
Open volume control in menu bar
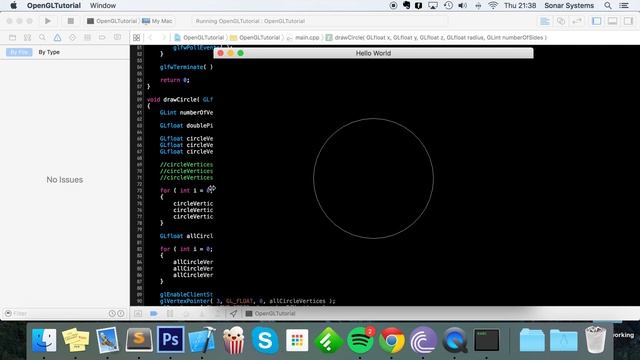click(x=462, y=6)
